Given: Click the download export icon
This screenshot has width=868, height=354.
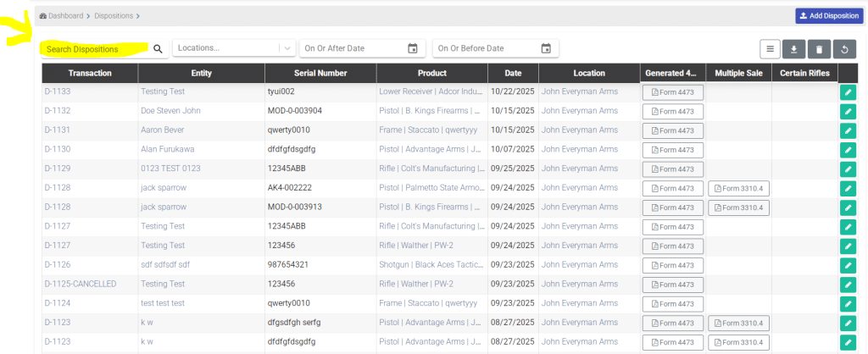Looking at the screenshot, I should click(794, 50).
